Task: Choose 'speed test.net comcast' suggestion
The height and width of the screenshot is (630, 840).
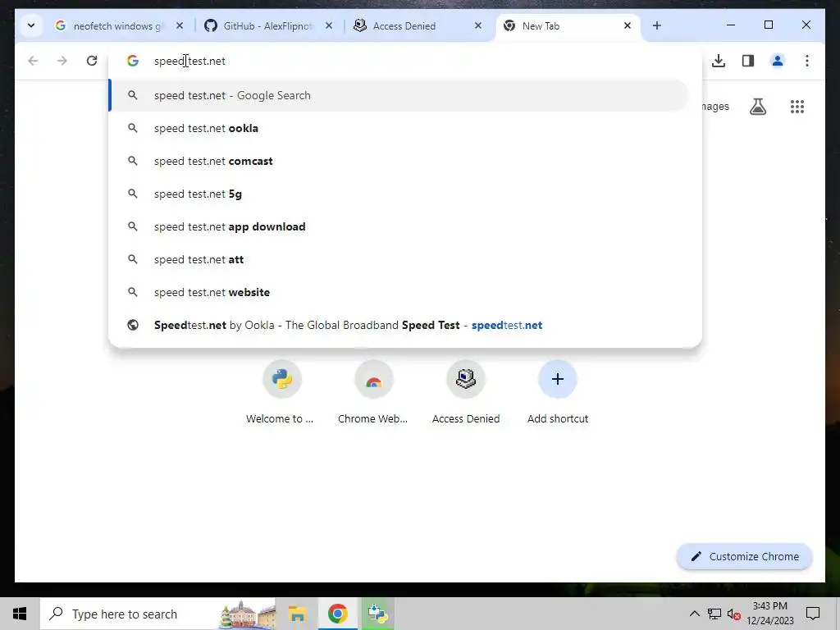Action: coord(399,161)
